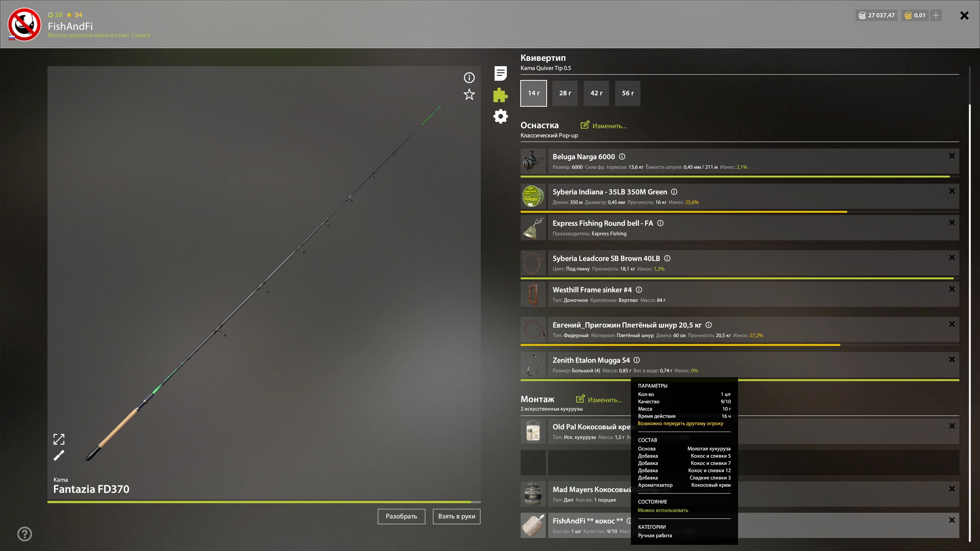Screen dimensions: 980x551
Task: Click the repair tool icon under preview
Action: (59, 455)
